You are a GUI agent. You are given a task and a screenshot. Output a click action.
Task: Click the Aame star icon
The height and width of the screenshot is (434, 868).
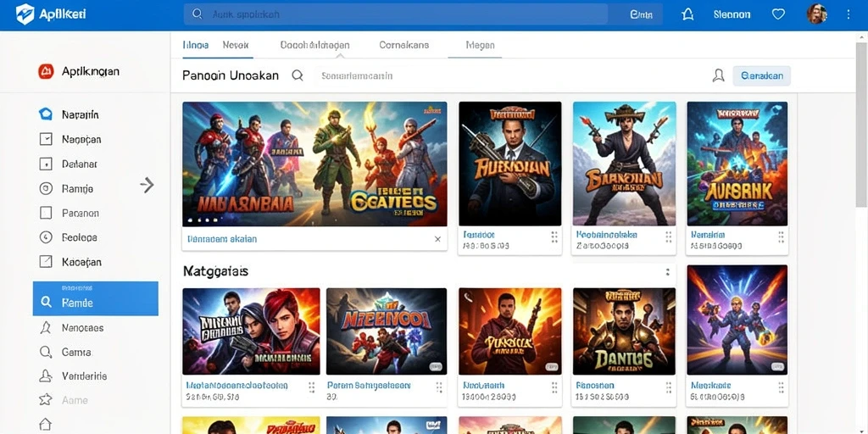[46, 400]
